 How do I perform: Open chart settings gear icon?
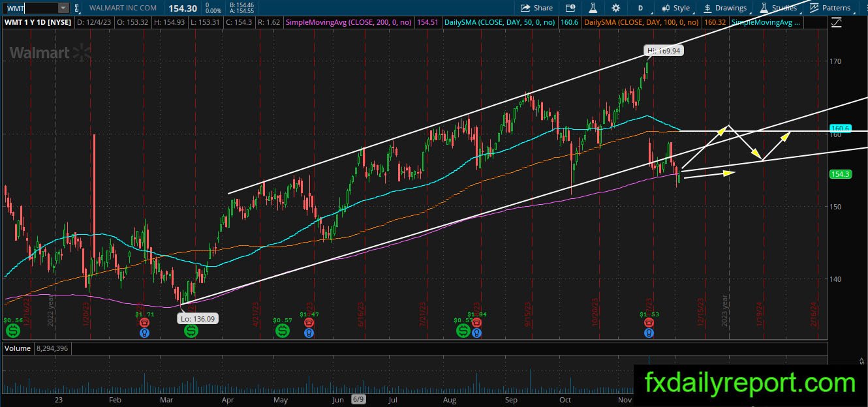(615, 8)
